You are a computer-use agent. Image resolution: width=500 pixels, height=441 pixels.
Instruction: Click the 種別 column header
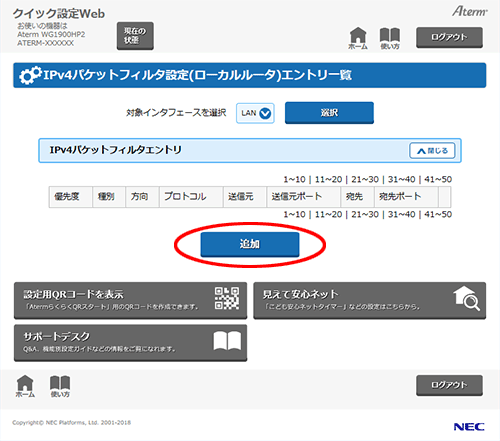[109, 197]
